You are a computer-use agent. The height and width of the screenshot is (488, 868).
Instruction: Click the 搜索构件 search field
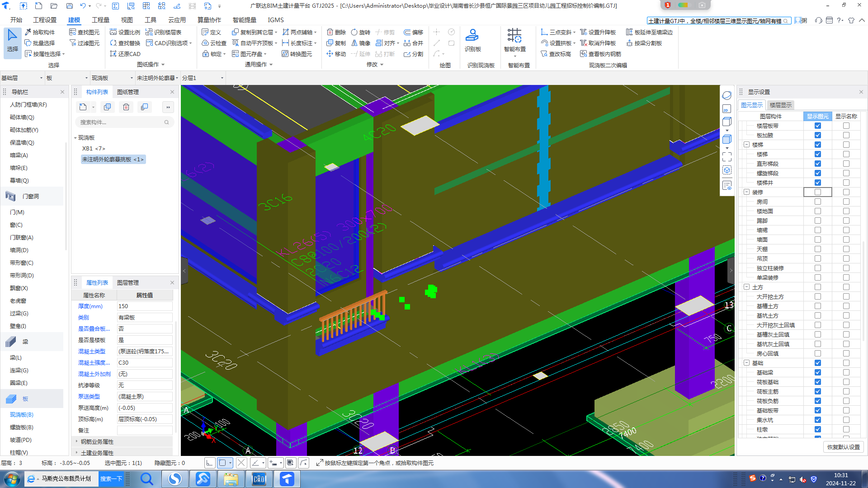coord(123,122)
